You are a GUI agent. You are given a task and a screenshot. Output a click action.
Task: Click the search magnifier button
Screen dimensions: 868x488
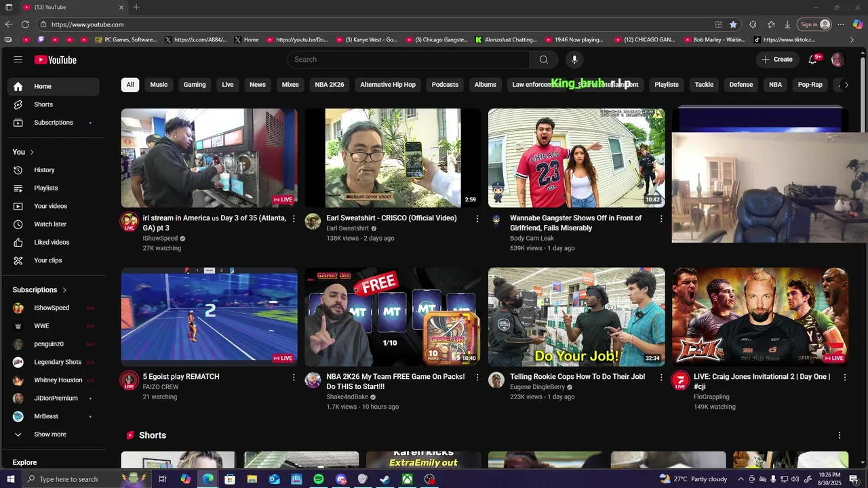tap(543, 60)
